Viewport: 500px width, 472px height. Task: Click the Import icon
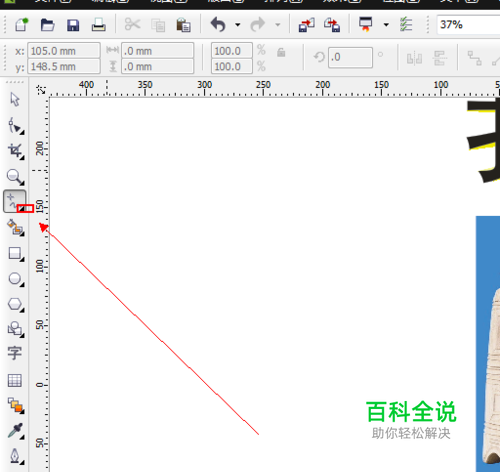pos(306,25)
